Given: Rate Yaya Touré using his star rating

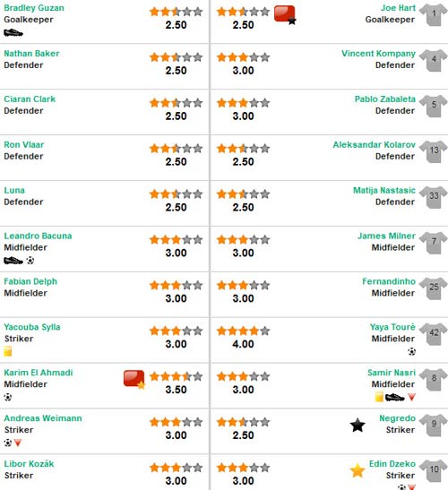Looking at the screenshot, I should pyautogui.click(x=243, y=331).
